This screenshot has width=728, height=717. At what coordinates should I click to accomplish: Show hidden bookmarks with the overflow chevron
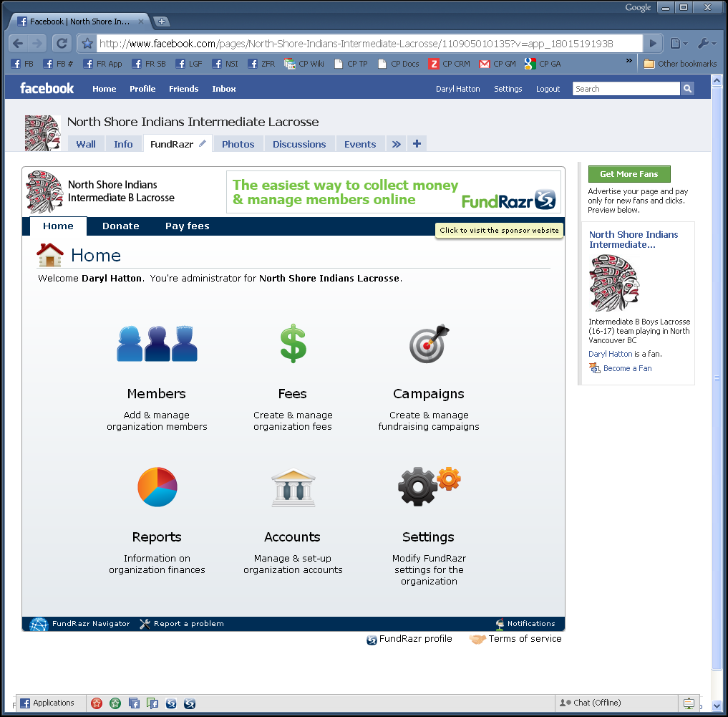pos(629,60)
